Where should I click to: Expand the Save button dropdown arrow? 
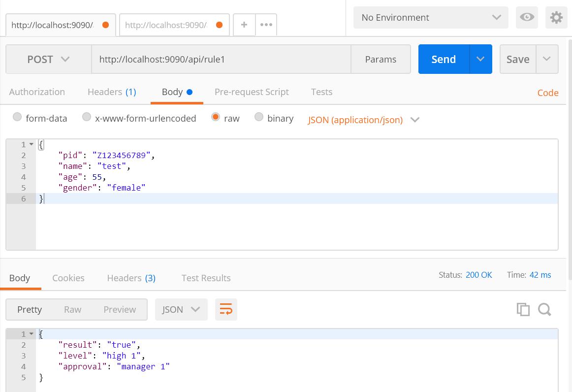[x=547, y=59]
